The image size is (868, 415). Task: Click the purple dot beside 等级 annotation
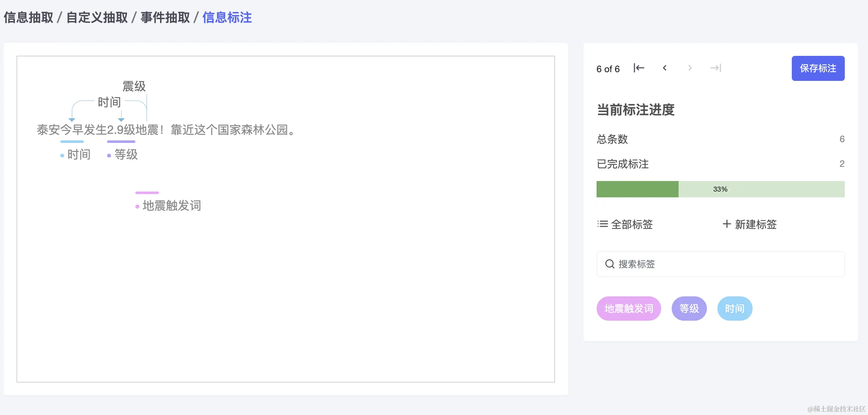pos(109,155)
